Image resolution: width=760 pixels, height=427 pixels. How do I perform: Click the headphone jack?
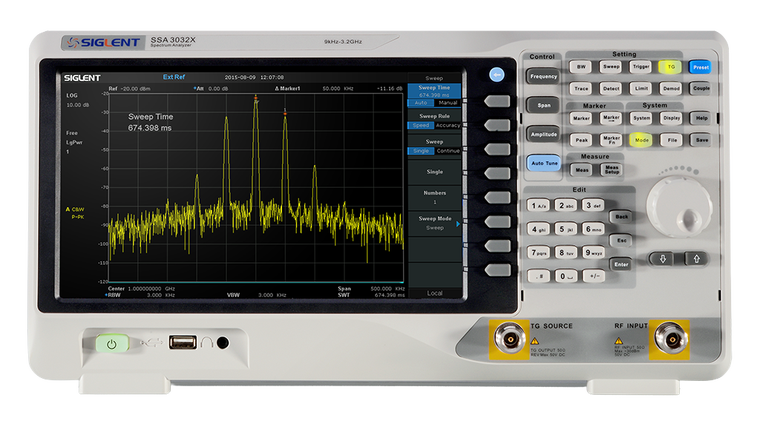click(222, 343)
